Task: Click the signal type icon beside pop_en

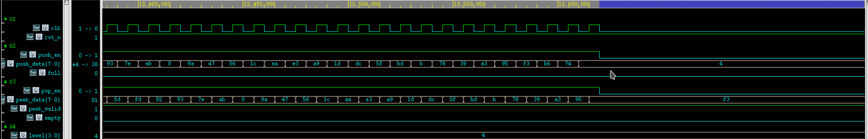Action: tap(36, 90)
